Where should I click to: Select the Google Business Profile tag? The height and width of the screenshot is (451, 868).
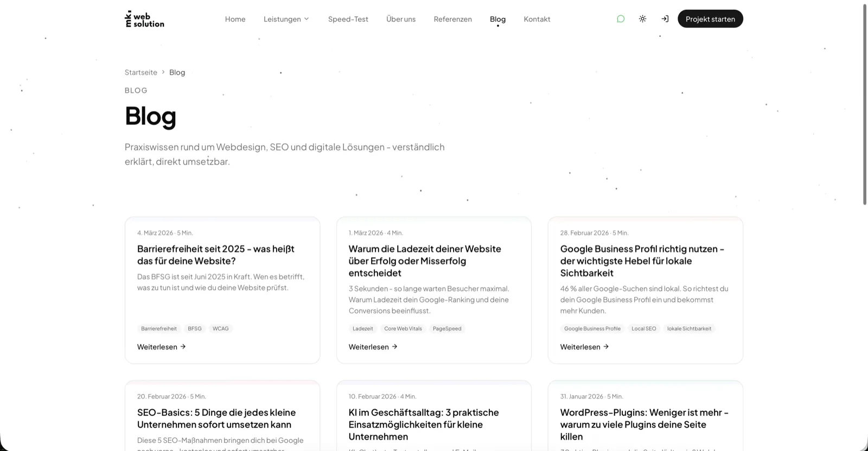pos(592,328)
